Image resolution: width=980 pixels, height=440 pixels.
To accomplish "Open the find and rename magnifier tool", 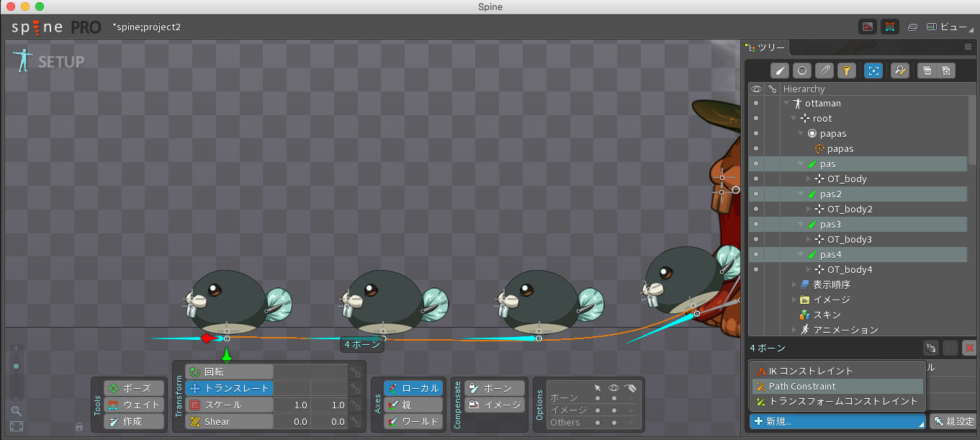I will click(x=899, y=71).
